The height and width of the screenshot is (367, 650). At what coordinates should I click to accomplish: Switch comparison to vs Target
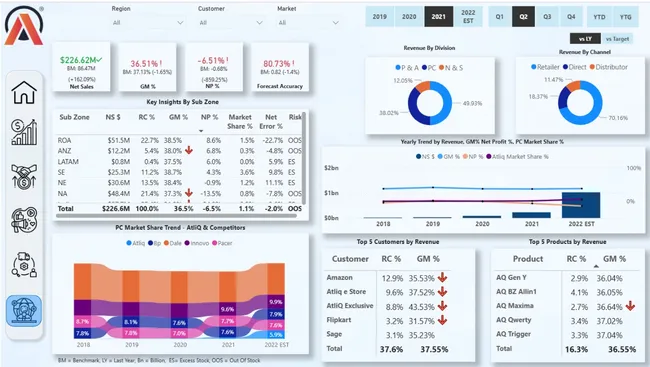point(617,39)
